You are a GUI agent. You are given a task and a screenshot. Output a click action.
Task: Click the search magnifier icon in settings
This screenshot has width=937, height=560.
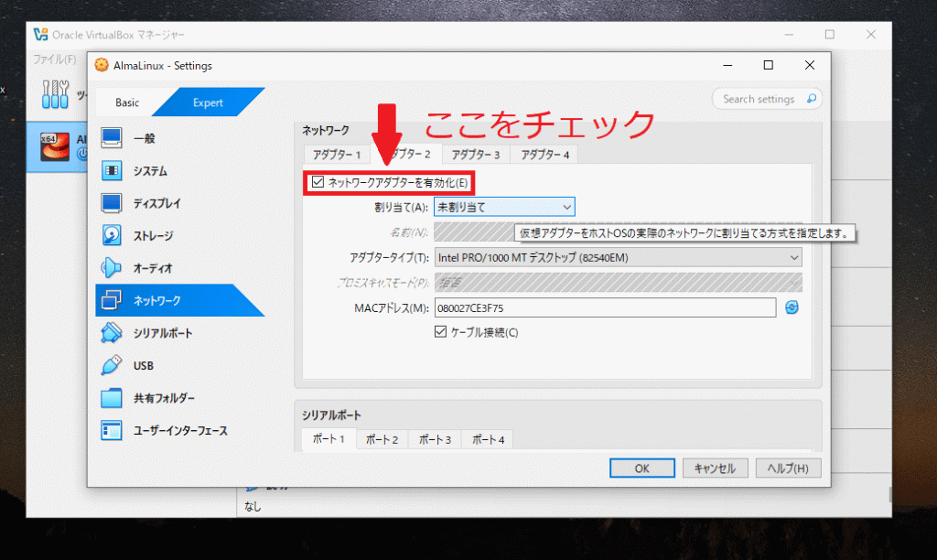(811, 99)
